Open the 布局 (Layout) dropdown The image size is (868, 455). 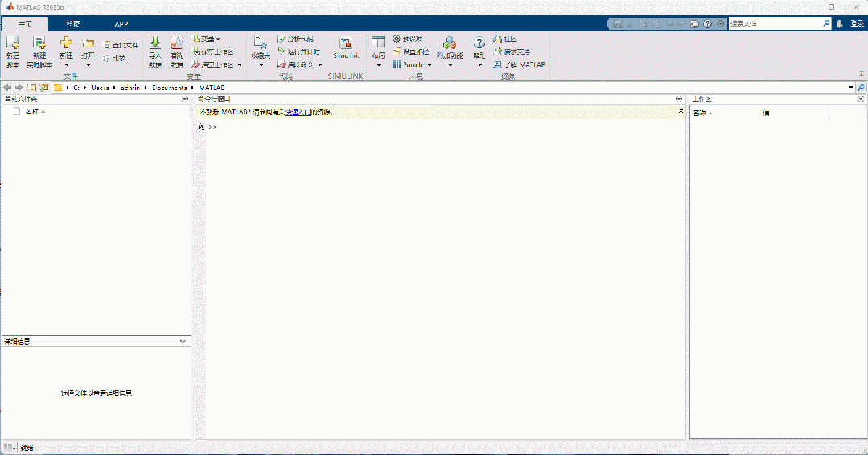pyautogui.click(x=378, y=64)
